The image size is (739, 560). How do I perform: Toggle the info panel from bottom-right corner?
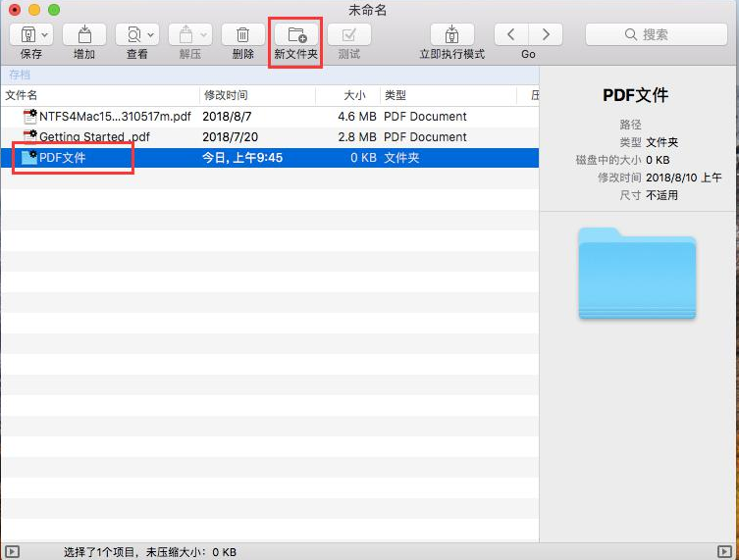pos(725,551)
